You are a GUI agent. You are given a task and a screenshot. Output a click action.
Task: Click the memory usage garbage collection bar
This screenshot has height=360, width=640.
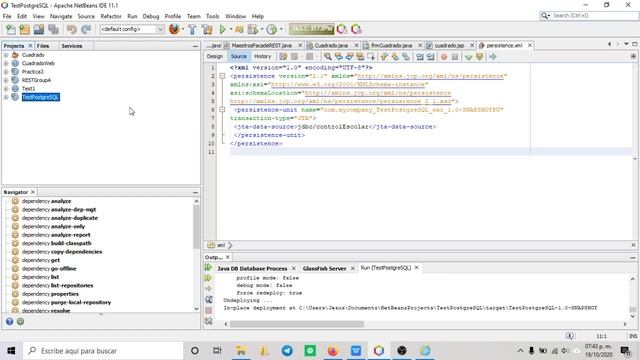[x=312, y=29]
